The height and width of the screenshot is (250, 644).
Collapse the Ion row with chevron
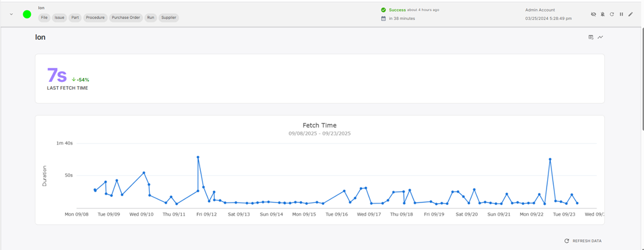(x=11, y=14)
